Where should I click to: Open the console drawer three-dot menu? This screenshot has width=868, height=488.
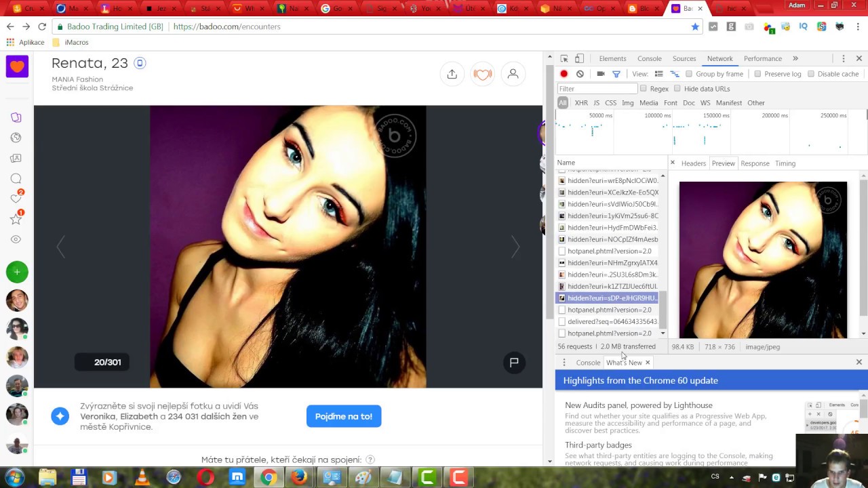point(564,363)
